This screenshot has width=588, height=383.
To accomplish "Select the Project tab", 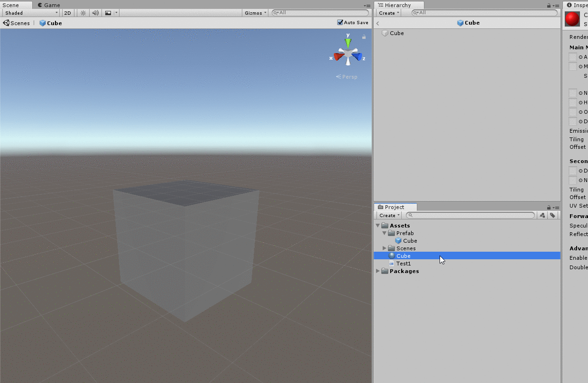I will 395,207.
